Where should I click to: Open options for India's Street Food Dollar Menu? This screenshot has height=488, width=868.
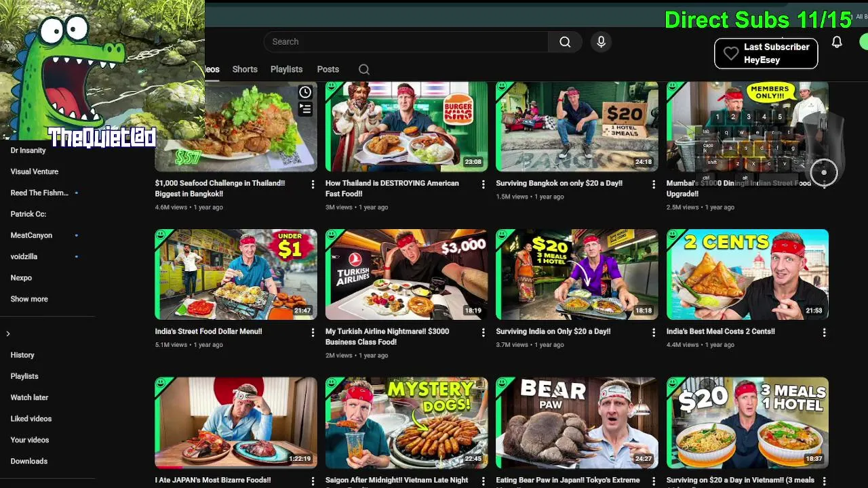313,332
